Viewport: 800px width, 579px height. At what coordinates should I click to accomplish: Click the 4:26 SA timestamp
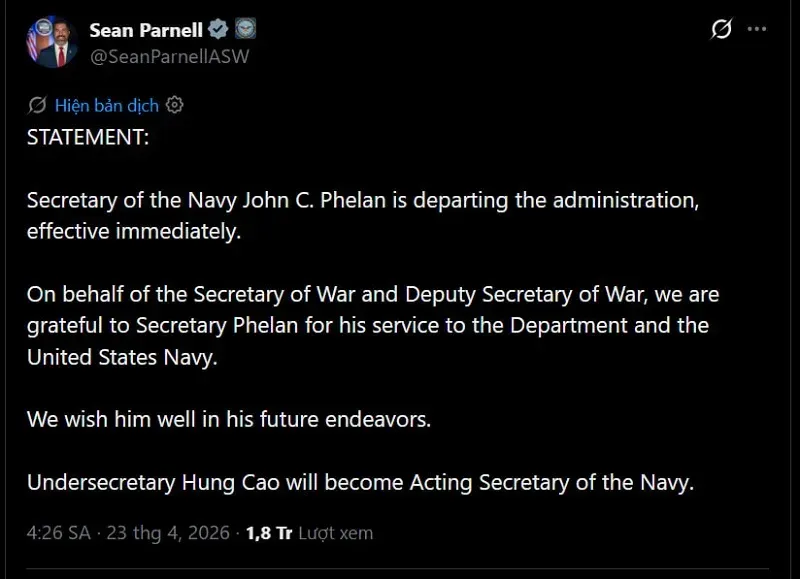point(58,533)
